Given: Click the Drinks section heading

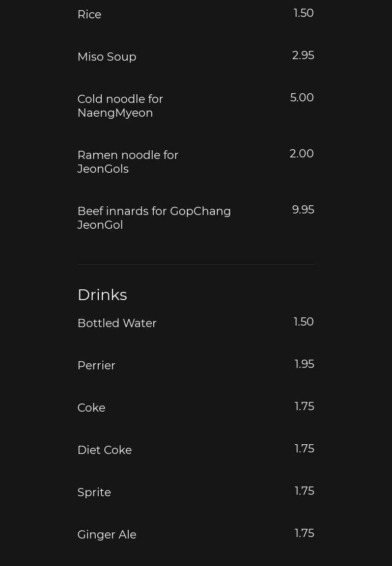Looking at the screenshot, I should click(102, 294).
